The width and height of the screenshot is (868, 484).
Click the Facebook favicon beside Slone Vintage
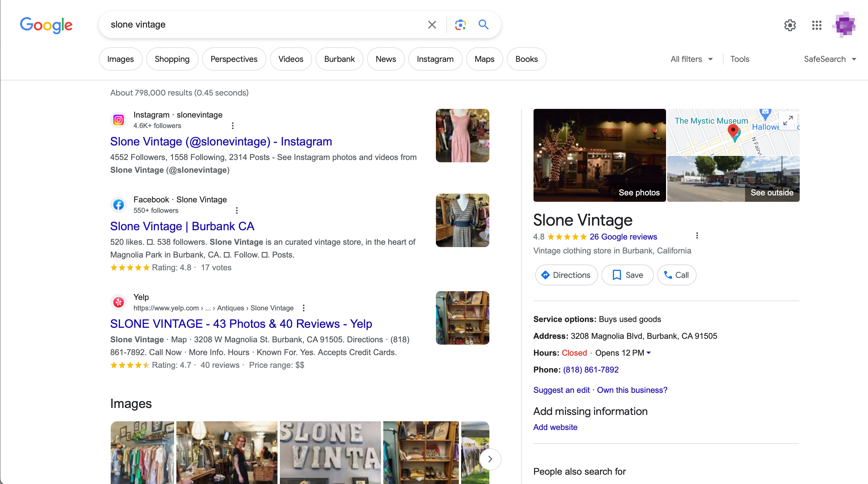119,205
